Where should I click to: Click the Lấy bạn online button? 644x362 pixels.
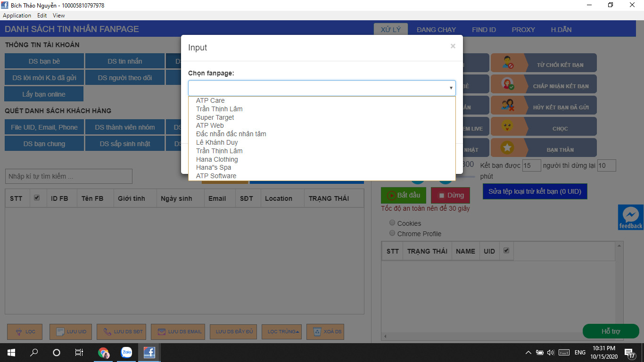tap(44, 94)
